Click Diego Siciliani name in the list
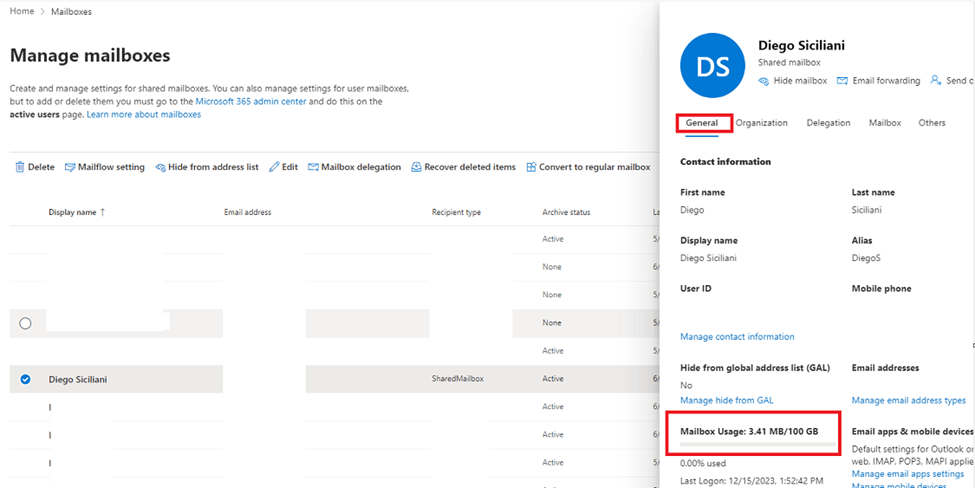975x488 pixels. pyautogui.click(x=78, y=379)
